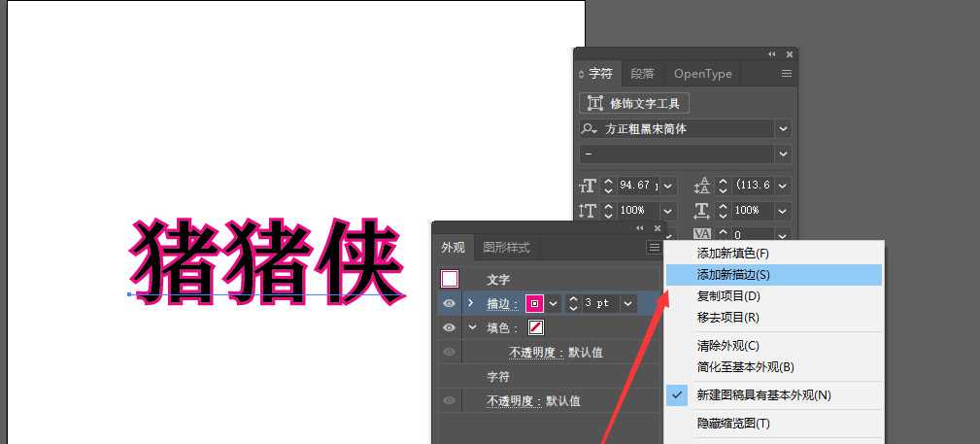The image size is (980, 444).
Task: Close the Character panel group
Action: coord(790,54)
